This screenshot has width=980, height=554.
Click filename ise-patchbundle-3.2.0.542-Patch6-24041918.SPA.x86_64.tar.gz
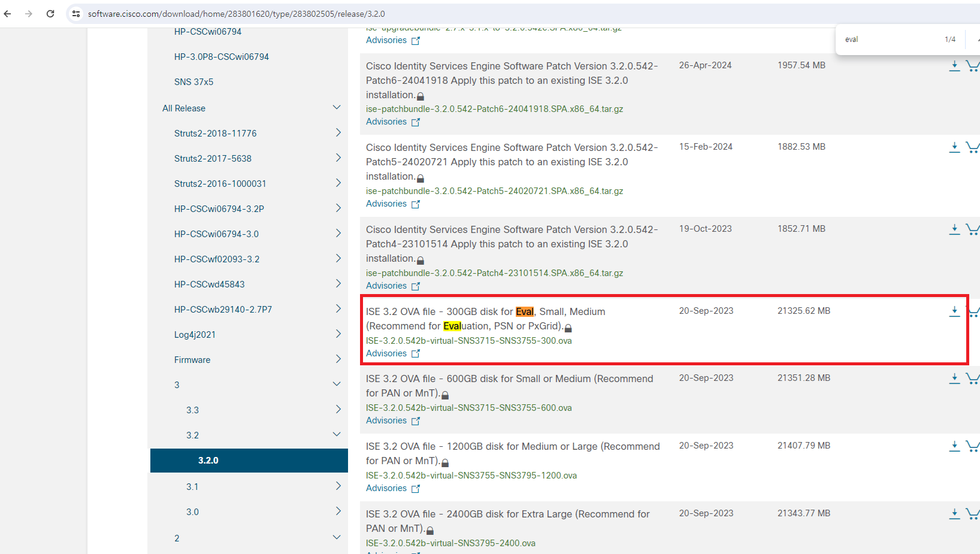coord(495,109)
